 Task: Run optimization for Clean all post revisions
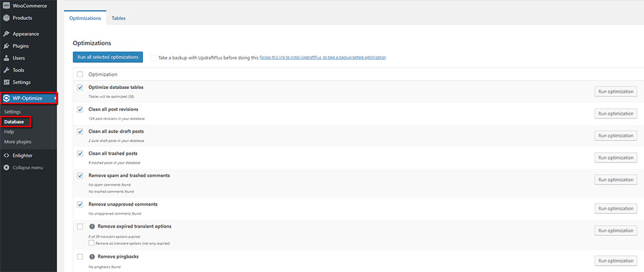pos(616,114)
